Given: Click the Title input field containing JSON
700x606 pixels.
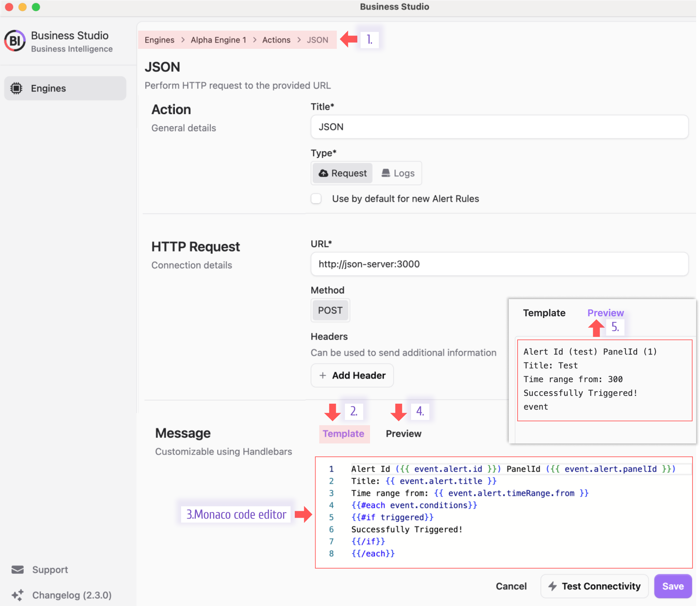Looking at the screenshot, I should point(500,127).
